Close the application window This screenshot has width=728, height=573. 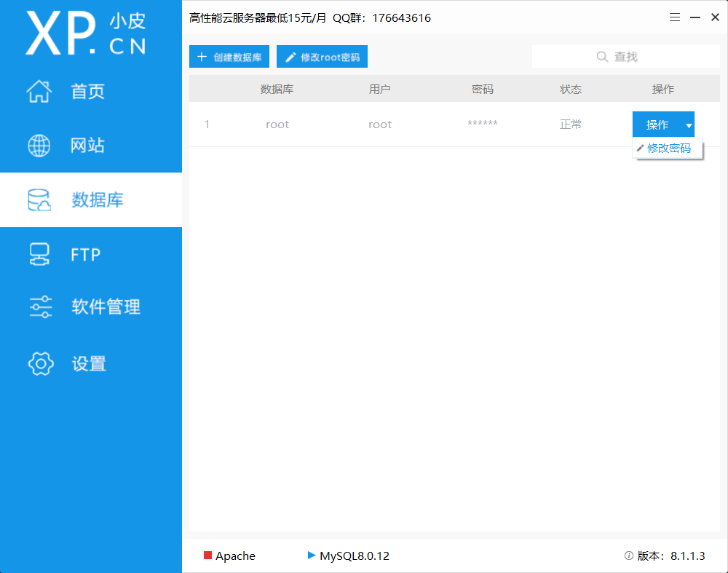click(715, 17)
